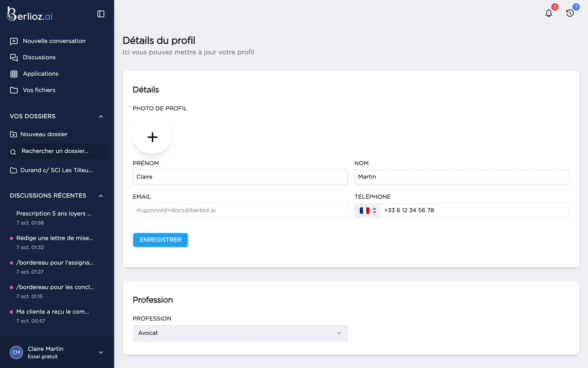The height and width of the screenshot is (368, 588).
Task: Click the Email field
Action: pyautogui.click(x=240, y=211)
